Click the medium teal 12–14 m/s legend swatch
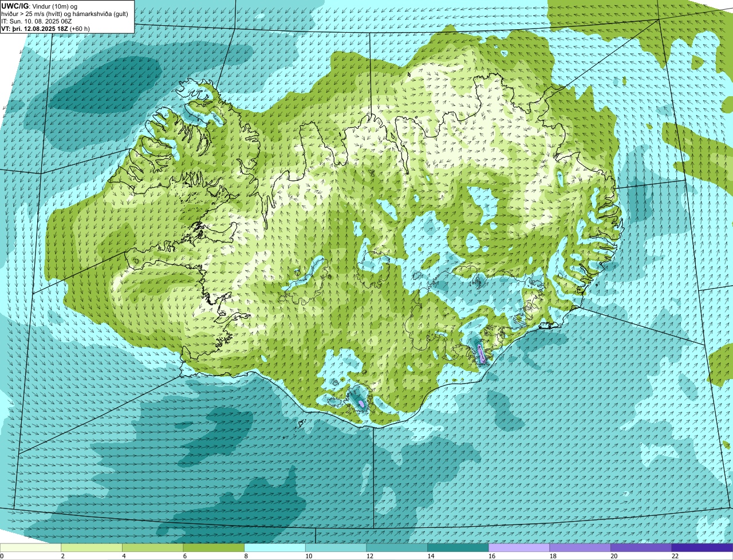 (397, 547)
